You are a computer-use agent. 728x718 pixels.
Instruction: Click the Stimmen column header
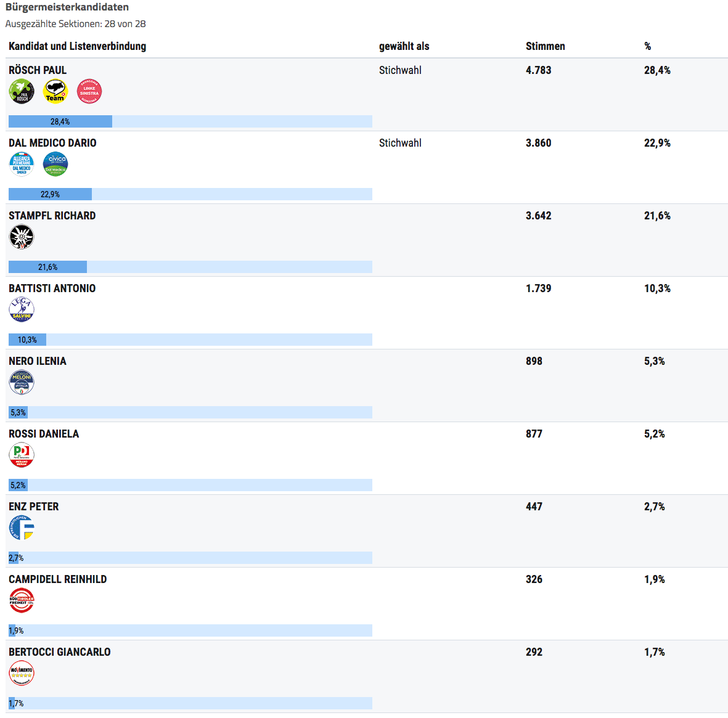(x=545, y=46)
